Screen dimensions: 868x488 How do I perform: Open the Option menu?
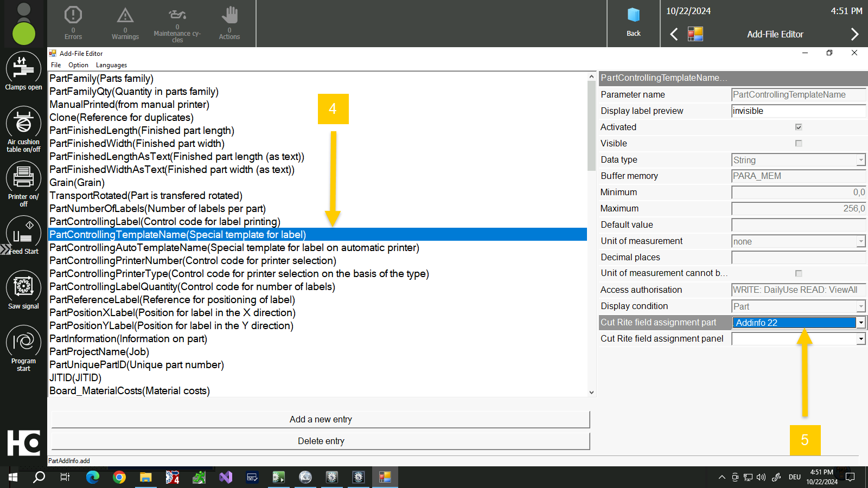78,65
